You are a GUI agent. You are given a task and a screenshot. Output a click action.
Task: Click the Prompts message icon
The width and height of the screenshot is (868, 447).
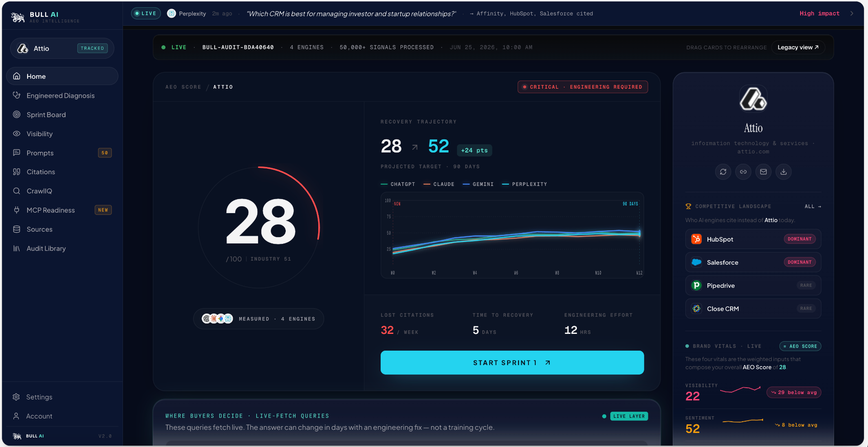(x=17, y=152)
